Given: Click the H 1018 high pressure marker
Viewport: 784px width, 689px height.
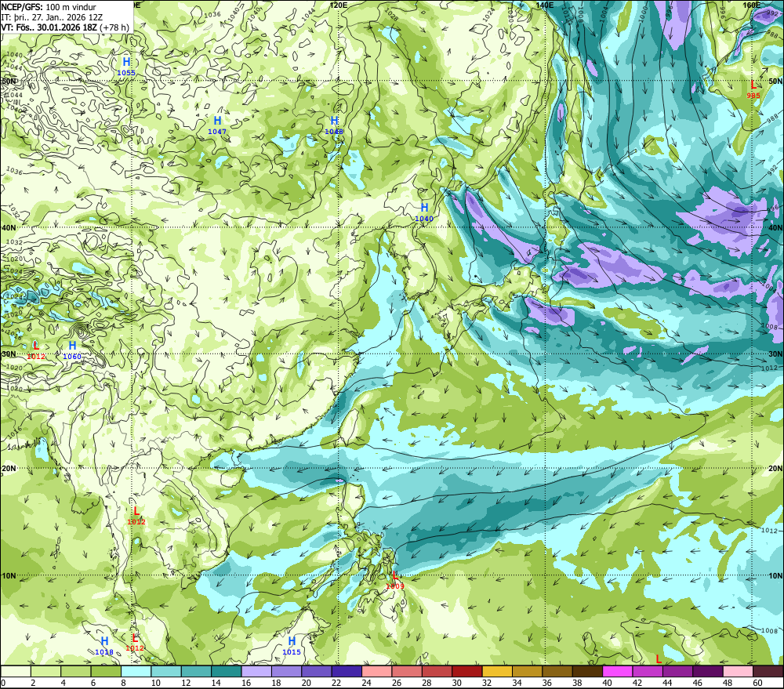Looking at the screenshot, I should (104, 646).
